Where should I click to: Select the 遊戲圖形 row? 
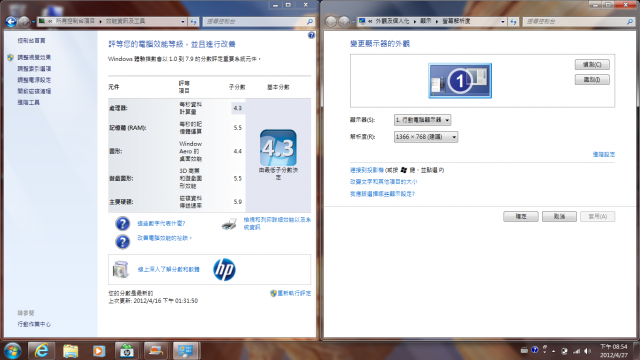177,178
